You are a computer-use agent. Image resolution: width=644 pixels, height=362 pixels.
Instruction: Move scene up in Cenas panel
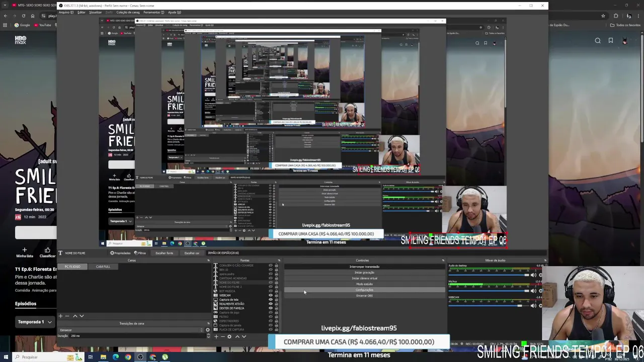[x=75, y=316]
